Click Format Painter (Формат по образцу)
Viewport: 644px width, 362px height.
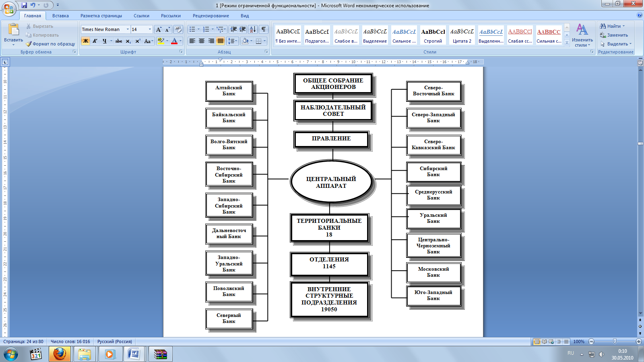click(x=50, y=44)
